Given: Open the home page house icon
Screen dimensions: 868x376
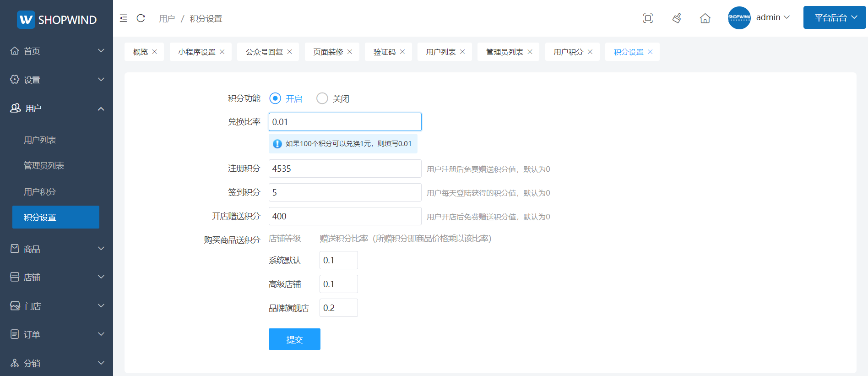Looking at the screenshot, I should point(705,18).
